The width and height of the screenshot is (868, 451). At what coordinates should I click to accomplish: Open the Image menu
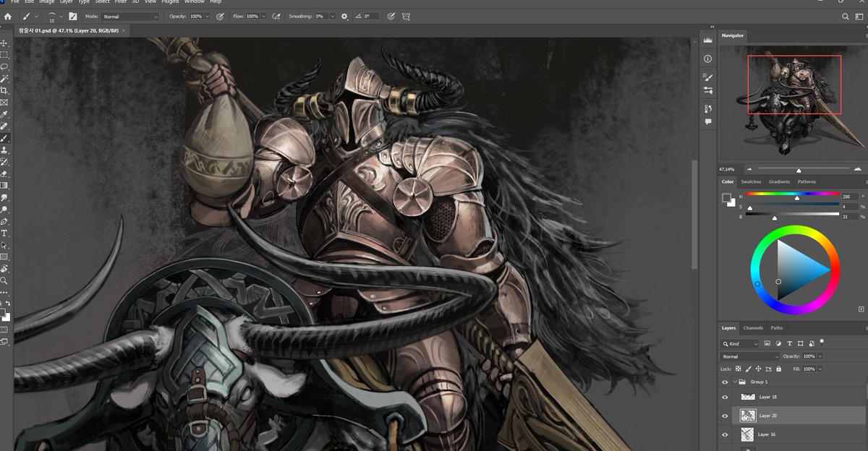point(47,2)
